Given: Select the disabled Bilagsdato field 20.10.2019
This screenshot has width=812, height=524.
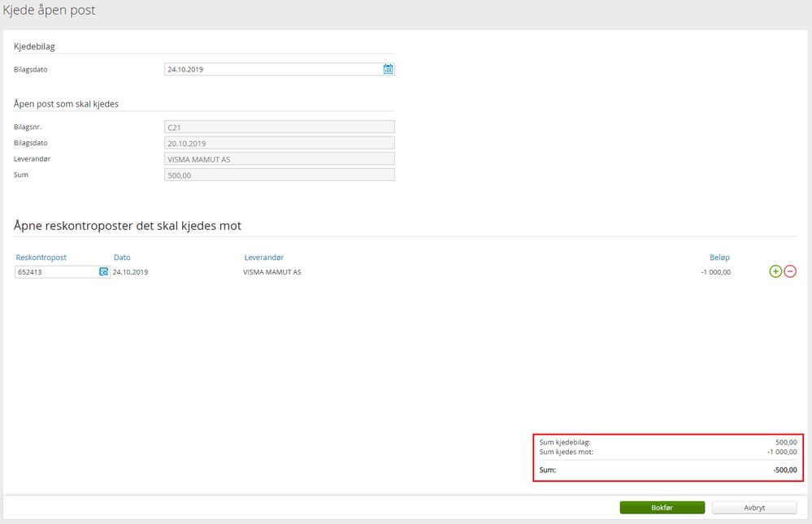Looking at the screenshot, I should [279, 143].
